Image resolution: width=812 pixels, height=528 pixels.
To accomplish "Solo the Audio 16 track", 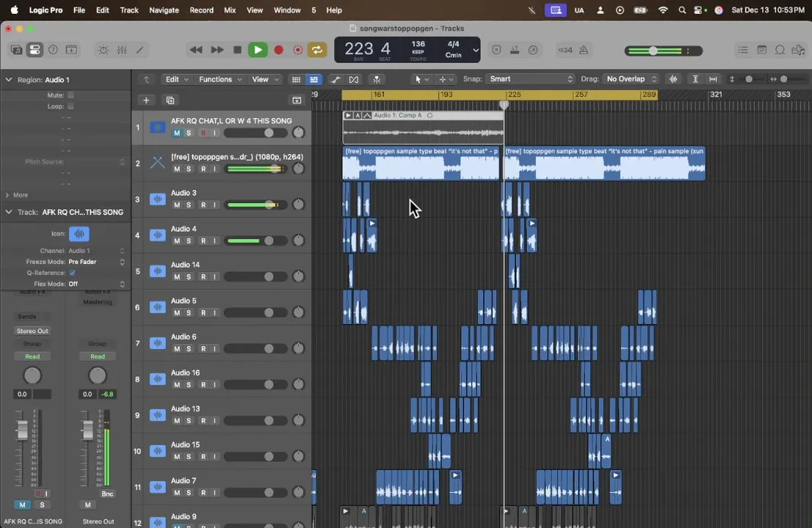I will point(188,385).
